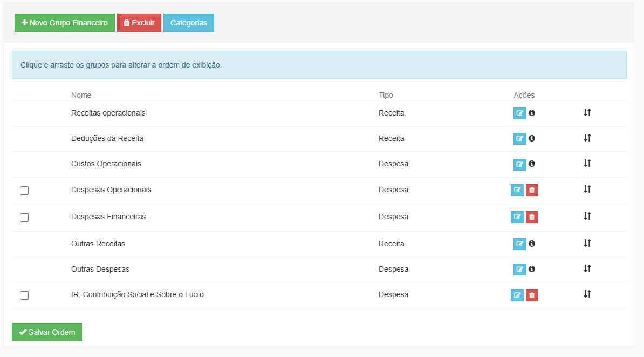
Task: Click info icon for Outras Despesas
Action: click(x=532, y=269)
